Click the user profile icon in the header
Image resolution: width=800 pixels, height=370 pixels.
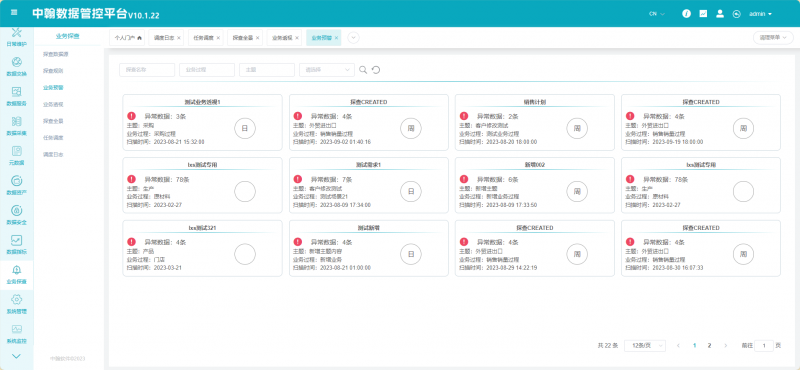[720, 14]
